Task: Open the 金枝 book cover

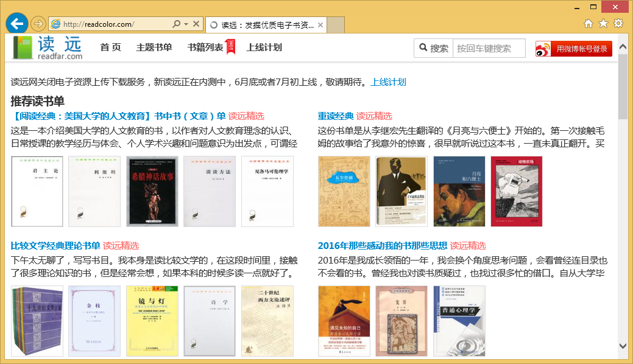Action: pyautogui.click(x=94, y=321)
